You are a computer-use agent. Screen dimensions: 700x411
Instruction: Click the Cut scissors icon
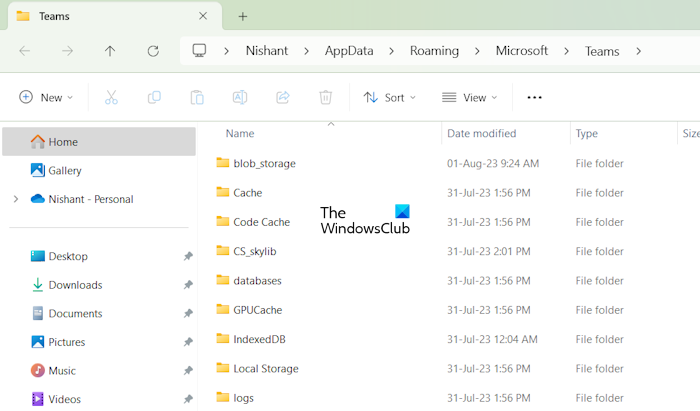pos(111,97)
